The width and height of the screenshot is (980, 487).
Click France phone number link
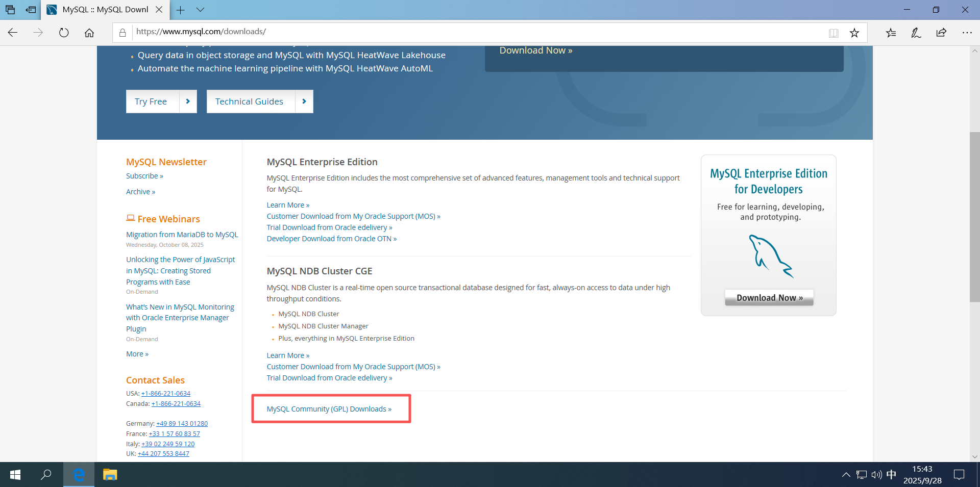[175, 434]
